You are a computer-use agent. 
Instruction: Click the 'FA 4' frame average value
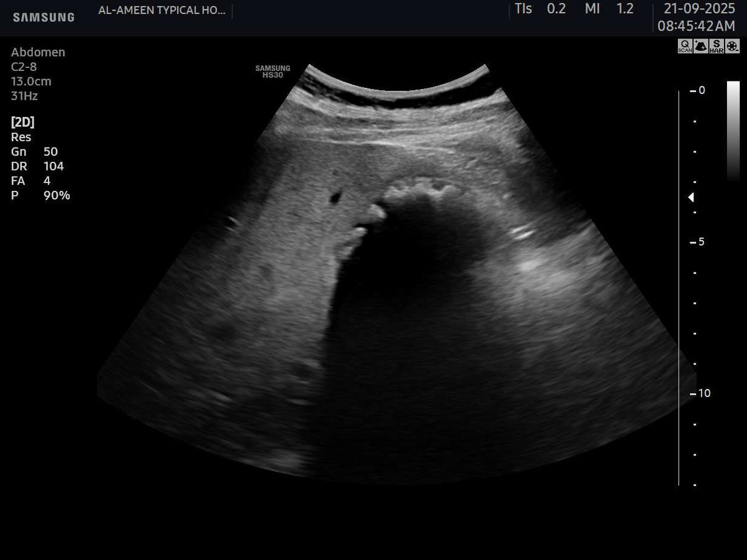[31, 180]
